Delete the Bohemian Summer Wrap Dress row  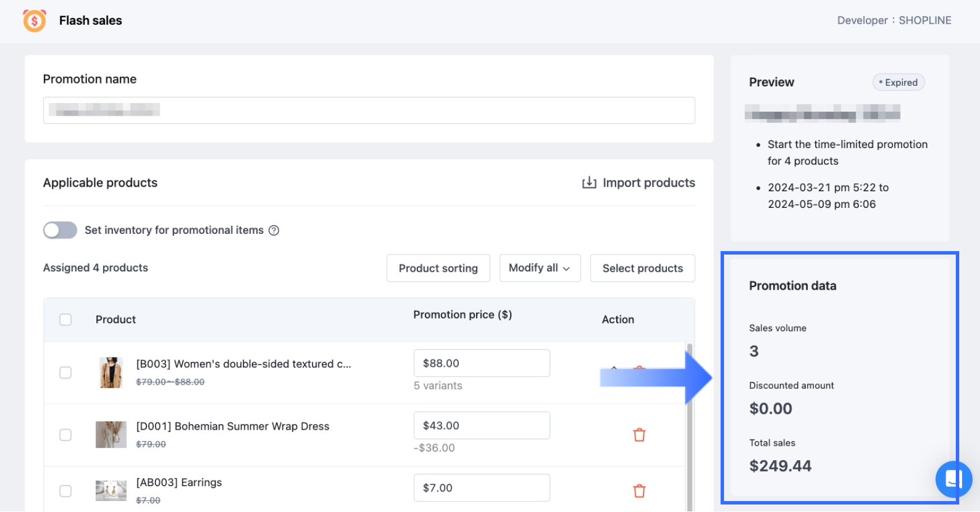click(639, 435)
